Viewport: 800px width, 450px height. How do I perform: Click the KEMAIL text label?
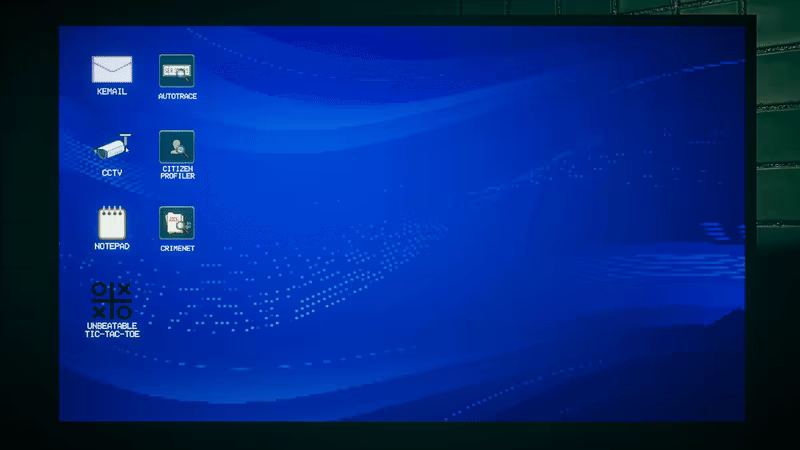coord(112,92)
